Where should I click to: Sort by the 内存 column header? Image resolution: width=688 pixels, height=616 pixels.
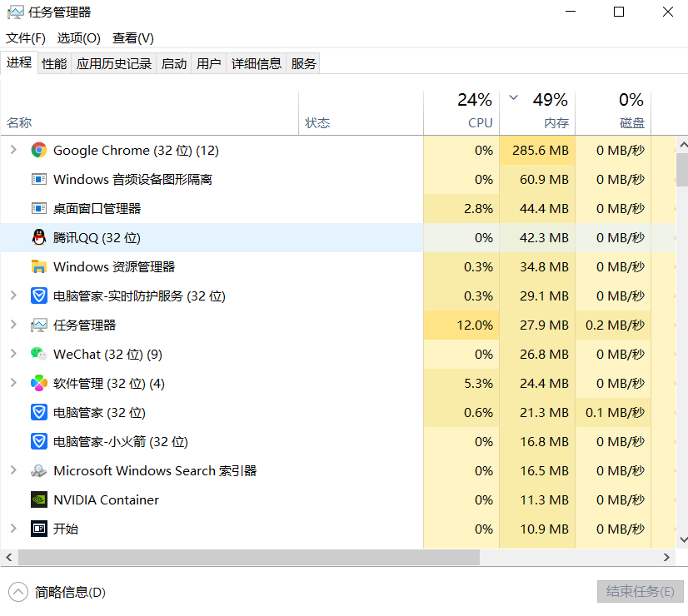(537, 112)
